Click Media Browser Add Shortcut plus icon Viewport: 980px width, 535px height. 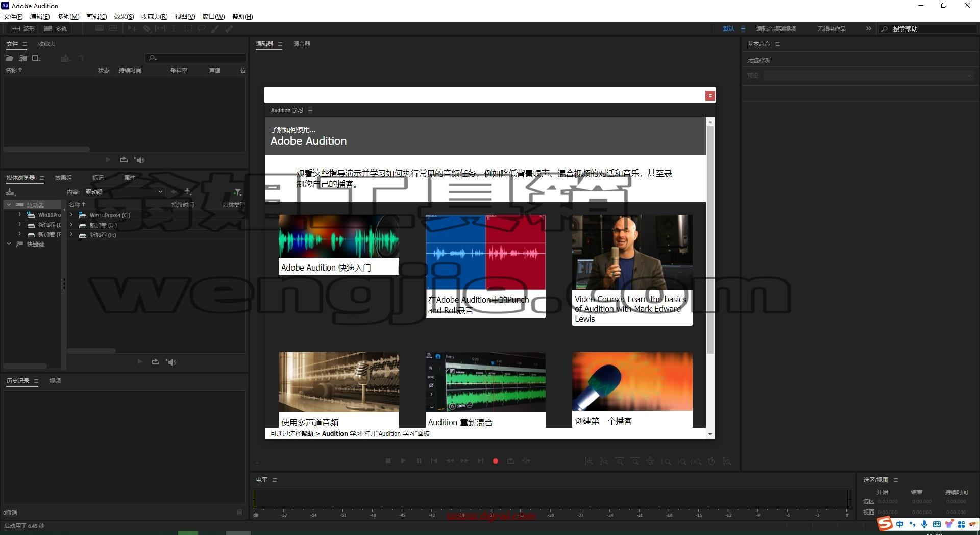(188, 192)
